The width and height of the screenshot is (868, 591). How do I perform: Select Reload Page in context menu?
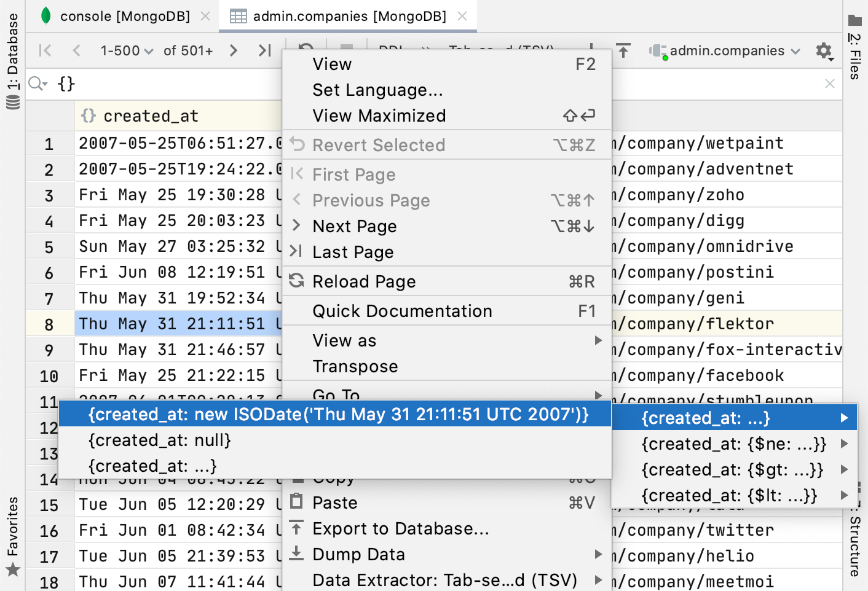point(447,281)
